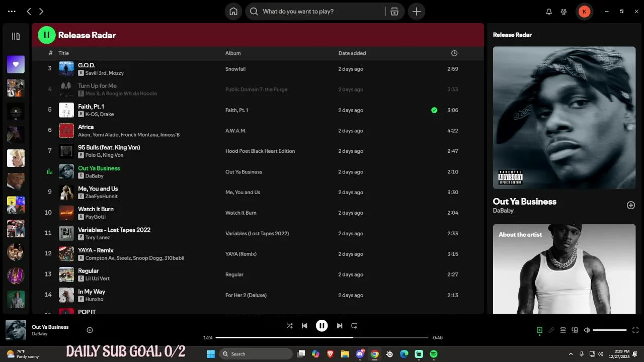Open Brave browser from the taskbar
644x362 pixels.
click(x=331, y=354)
